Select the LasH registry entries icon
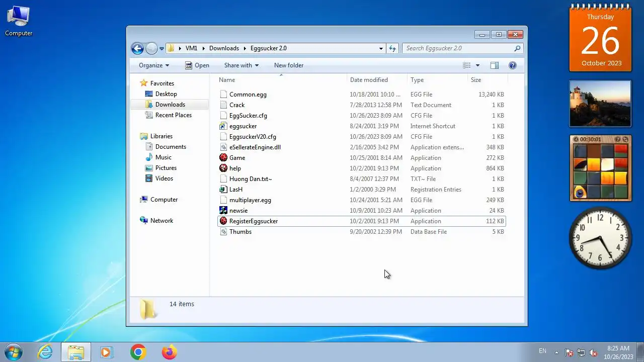Image resolution: width=644 pixels, height=362 pixels. coord(223,190)
